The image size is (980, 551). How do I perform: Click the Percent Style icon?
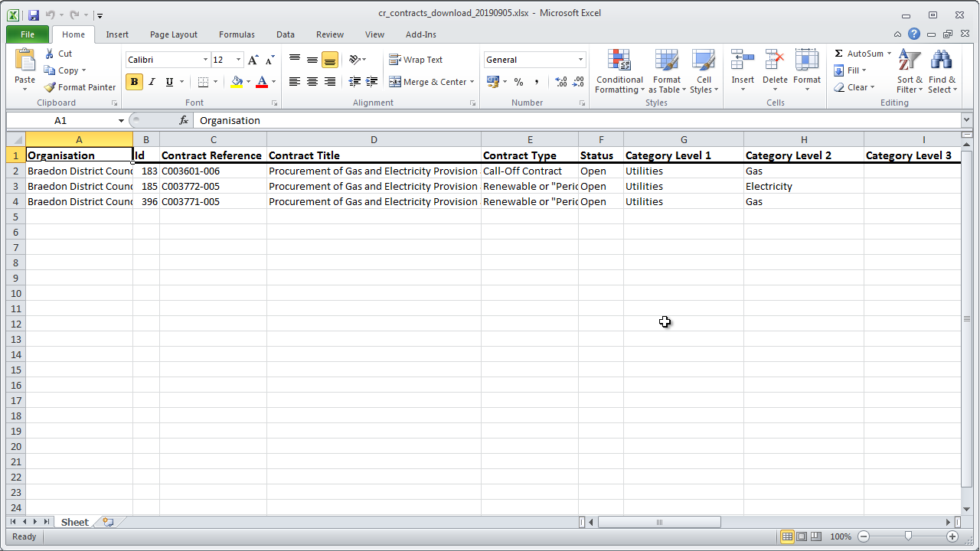(x=518, y=82)
